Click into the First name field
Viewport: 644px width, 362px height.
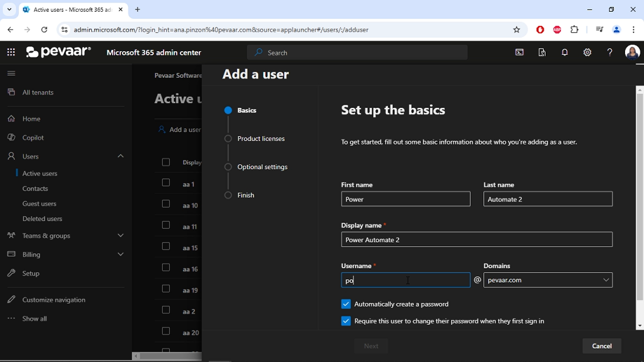click(406, 199)
